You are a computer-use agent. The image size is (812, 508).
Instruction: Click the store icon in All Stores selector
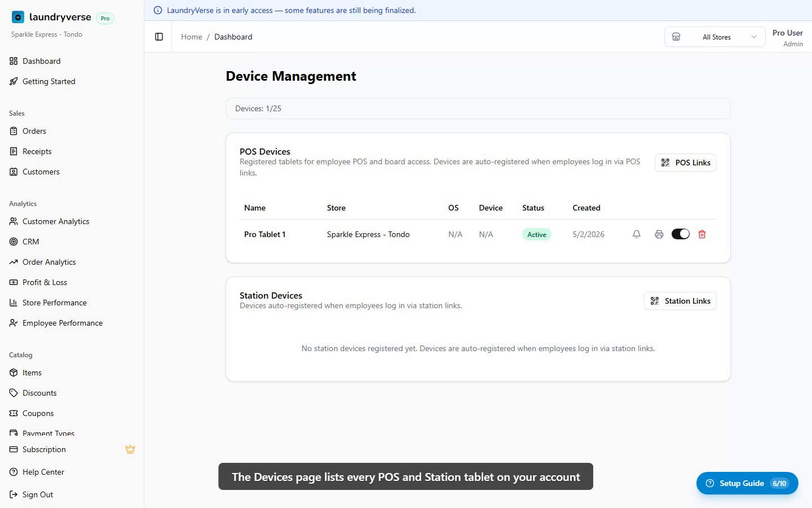(x=676, y=37)
